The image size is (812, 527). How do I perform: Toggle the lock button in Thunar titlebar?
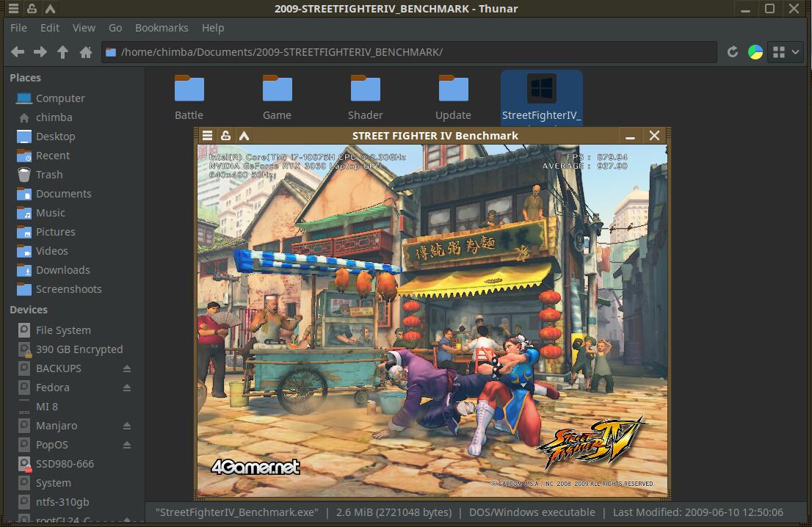[x=32, y=9]
